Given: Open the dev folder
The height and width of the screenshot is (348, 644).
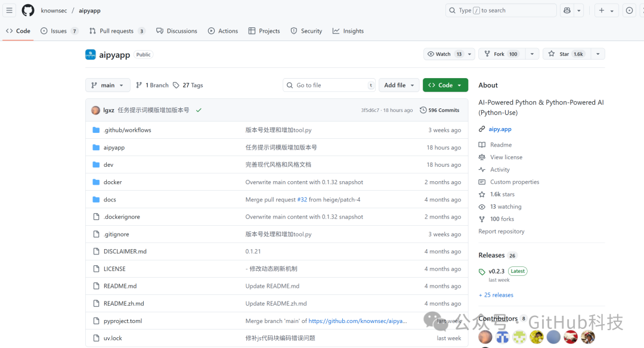Looking at the screenshot, I should coord(109,164).
